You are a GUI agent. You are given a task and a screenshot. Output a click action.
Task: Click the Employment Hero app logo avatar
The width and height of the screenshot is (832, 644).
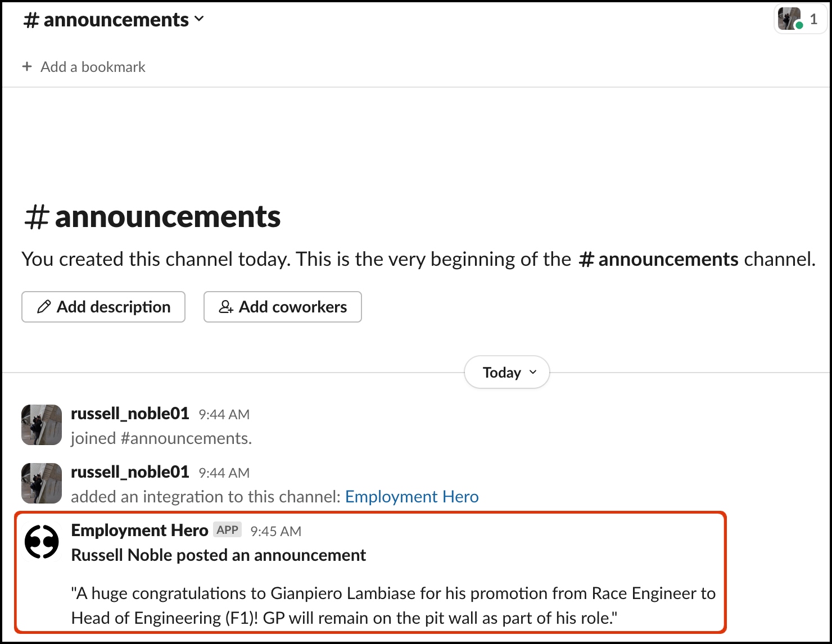(x=42, y=542)
